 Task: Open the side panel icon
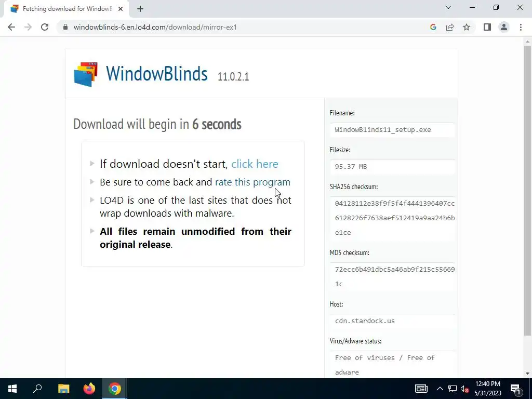(487, 27)
